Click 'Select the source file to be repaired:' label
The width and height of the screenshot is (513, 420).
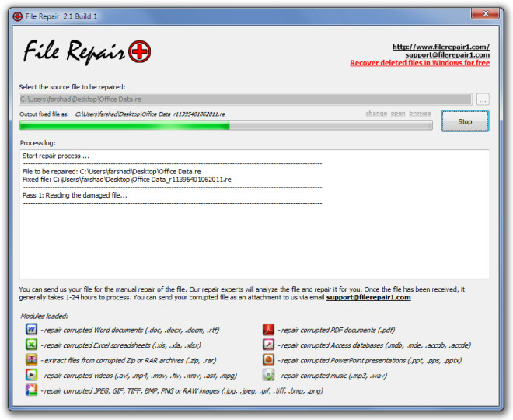click(x=72, y=87)
